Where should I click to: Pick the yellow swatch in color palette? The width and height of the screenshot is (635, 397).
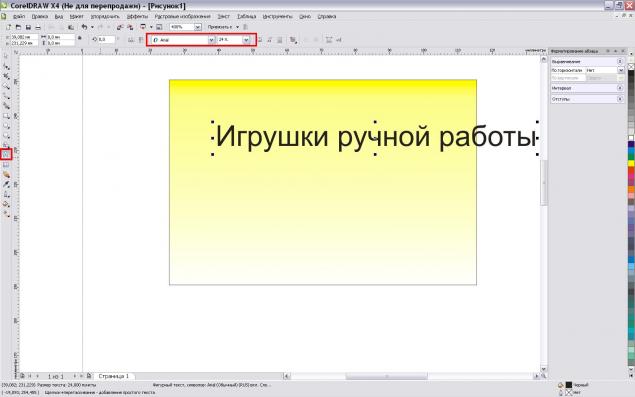click(631, 163)
